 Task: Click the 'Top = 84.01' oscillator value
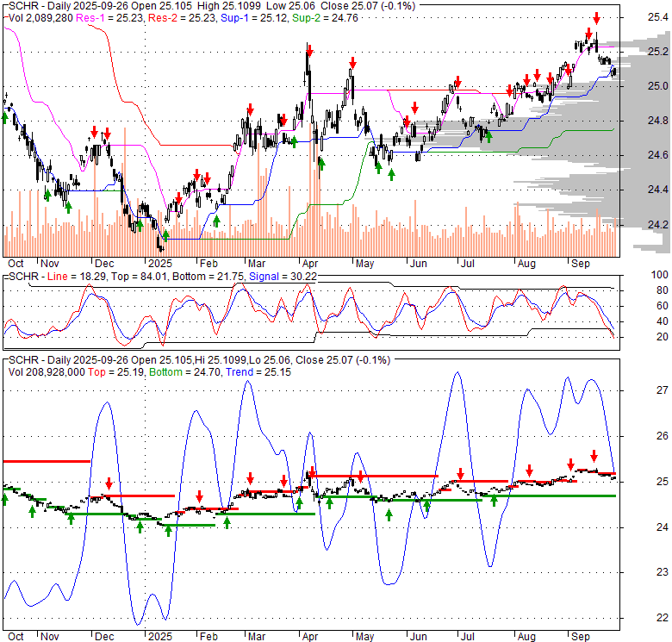point(140,277)
